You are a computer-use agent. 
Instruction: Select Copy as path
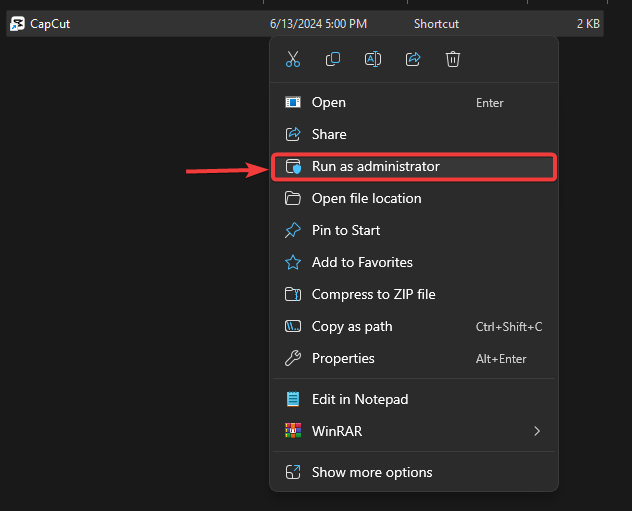pyautogui.click(x=352, y=326)
